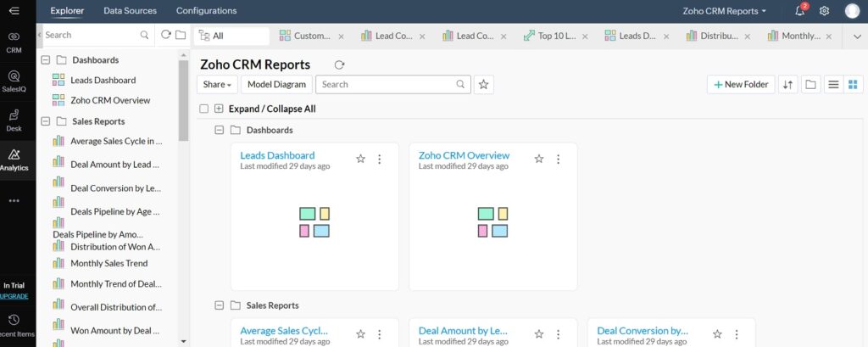Expand all folders with plus icon
The image size is (868, 347).
pyautogui.click(x=219, y=109)
